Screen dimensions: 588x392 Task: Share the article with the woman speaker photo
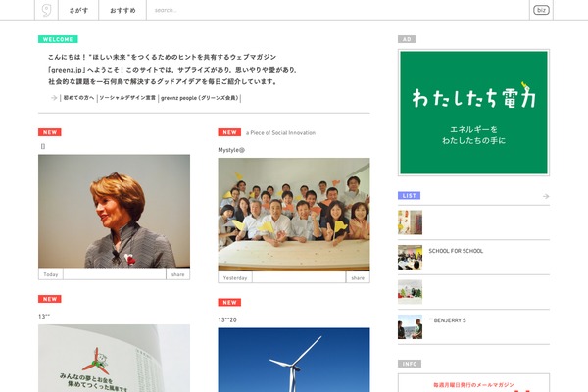tap(177, 274)
